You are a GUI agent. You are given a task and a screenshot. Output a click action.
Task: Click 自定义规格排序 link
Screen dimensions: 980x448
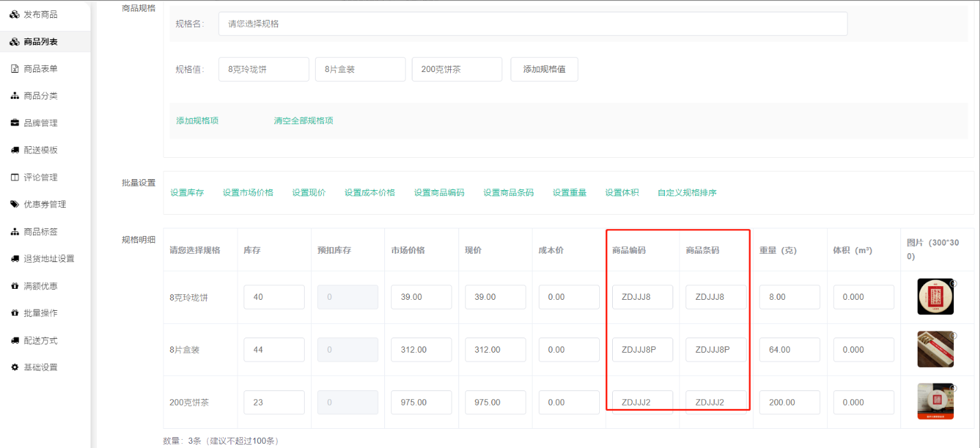click(686, 193)
